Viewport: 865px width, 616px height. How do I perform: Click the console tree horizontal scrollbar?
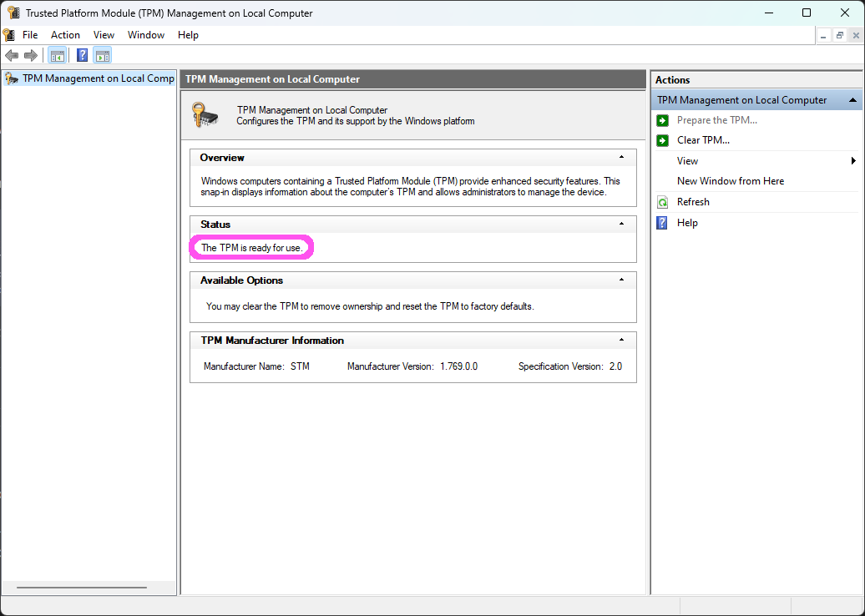click(81, 588)
